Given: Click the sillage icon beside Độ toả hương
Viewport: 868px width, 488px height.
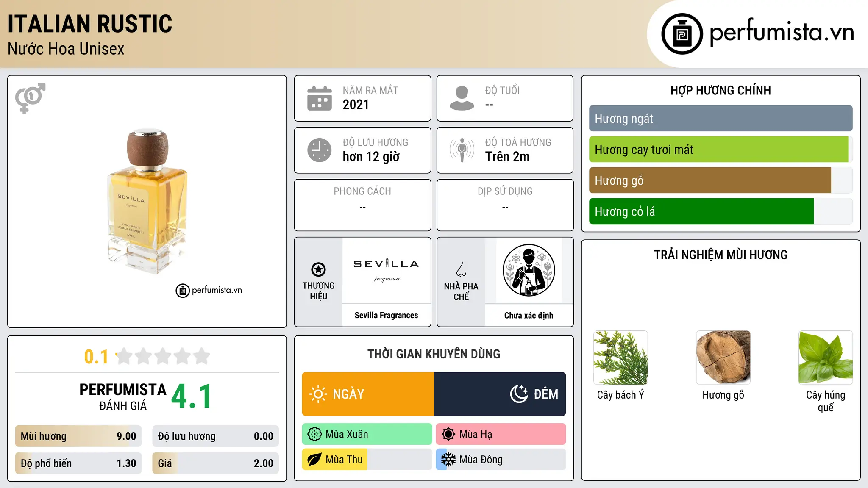Looking at the screenshot, I should [462, 150].
